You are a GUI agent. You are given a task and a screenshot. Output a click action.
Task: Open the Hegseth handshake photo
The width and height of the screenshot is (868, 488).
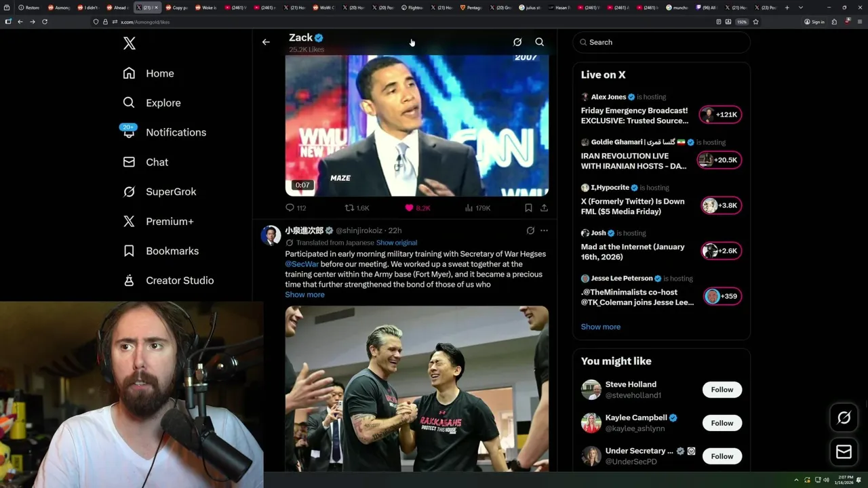point(417,388)
